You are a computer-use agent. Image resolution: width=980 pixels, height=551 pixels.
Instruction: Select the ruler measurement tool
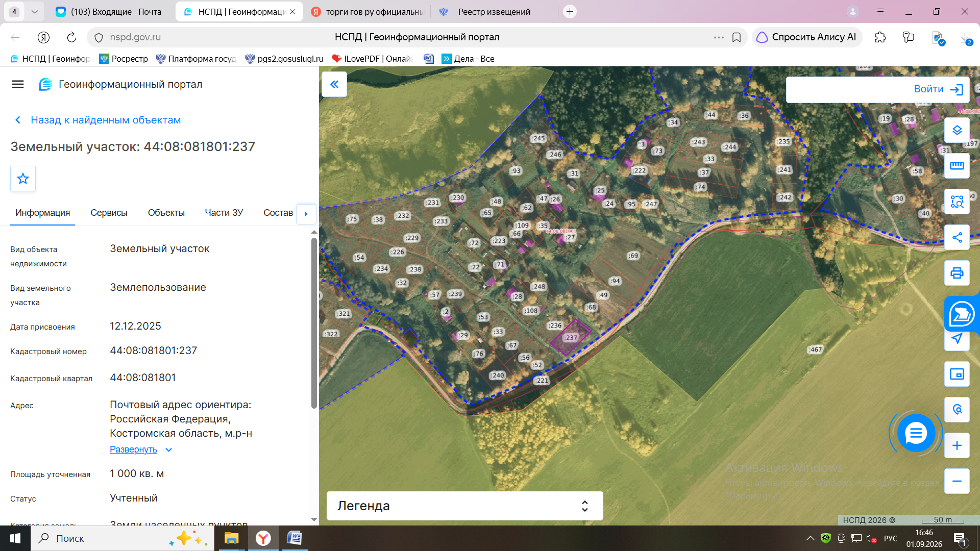(957, 166)
